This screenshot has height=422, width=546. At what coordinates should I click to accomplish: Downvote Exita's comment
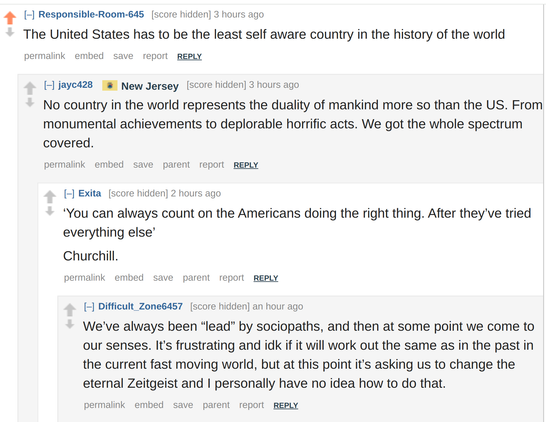[50, 211]
